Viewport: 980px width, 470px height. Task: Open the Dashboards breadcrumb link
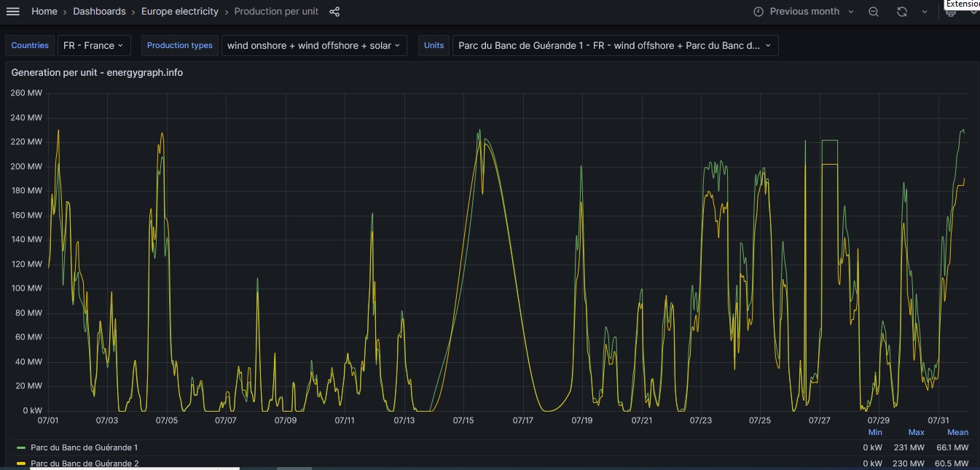[99, 12]
